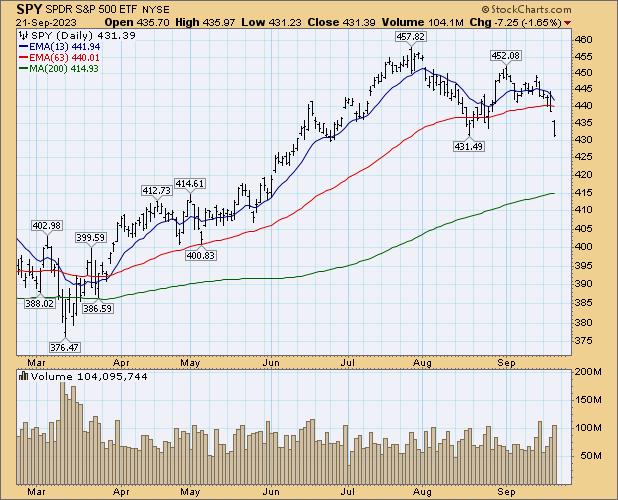Click the 376.47 bottom price label
618x500 pixels.
coord(65,348)
